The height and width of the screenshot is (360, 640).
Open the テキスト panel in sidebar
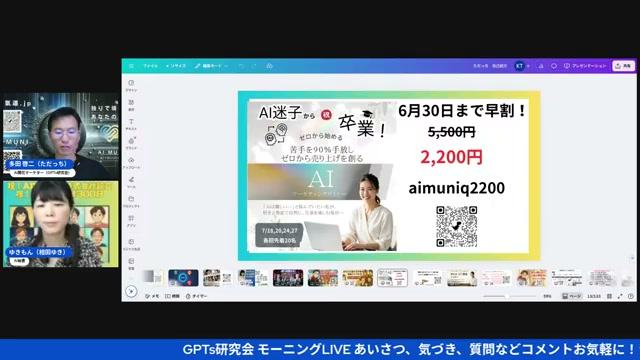coord(131,124)
